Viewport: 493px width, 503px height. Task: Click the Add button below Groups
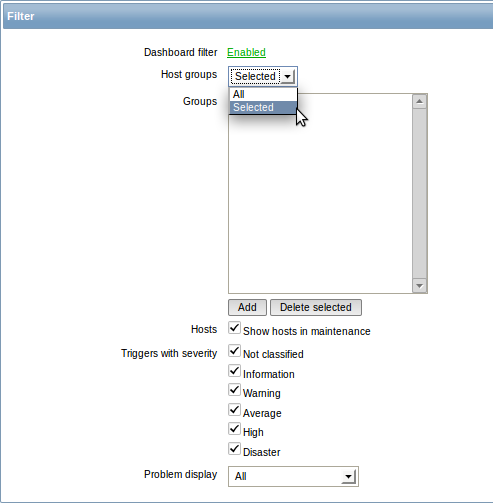[x=247, y=307]
